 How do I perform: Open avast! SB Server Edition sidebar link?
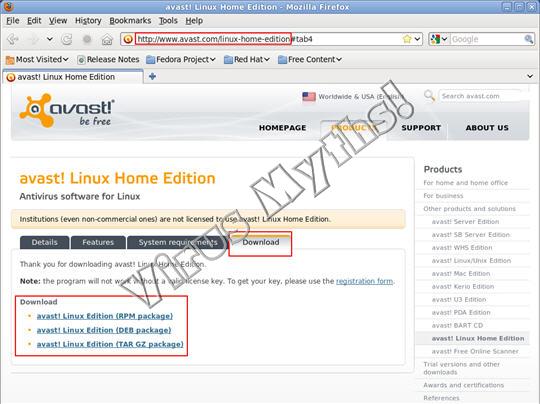point(471,235)
